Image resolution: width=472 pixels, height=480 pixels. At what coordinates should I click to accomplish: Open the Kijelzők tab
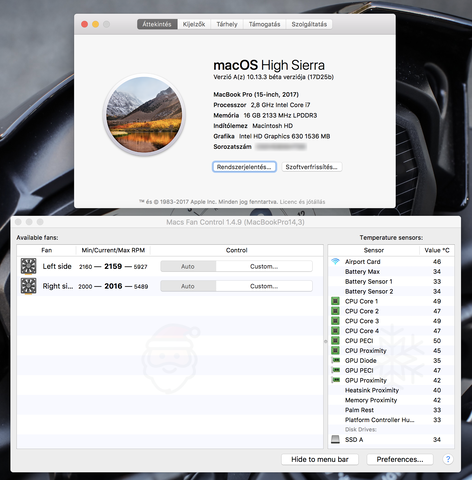[194, 24]
